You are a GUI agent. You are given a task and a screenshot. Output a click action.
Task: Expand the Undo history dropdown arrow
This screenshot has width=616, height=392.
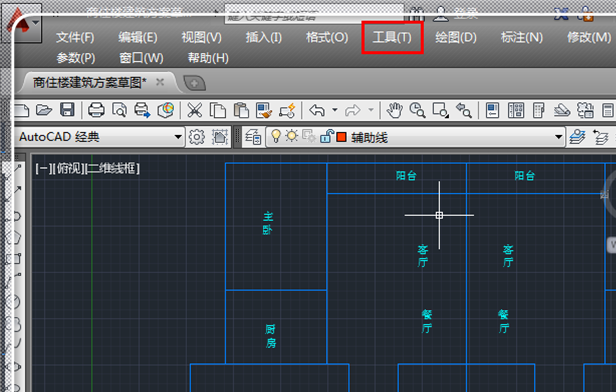[x=335, y=110]
